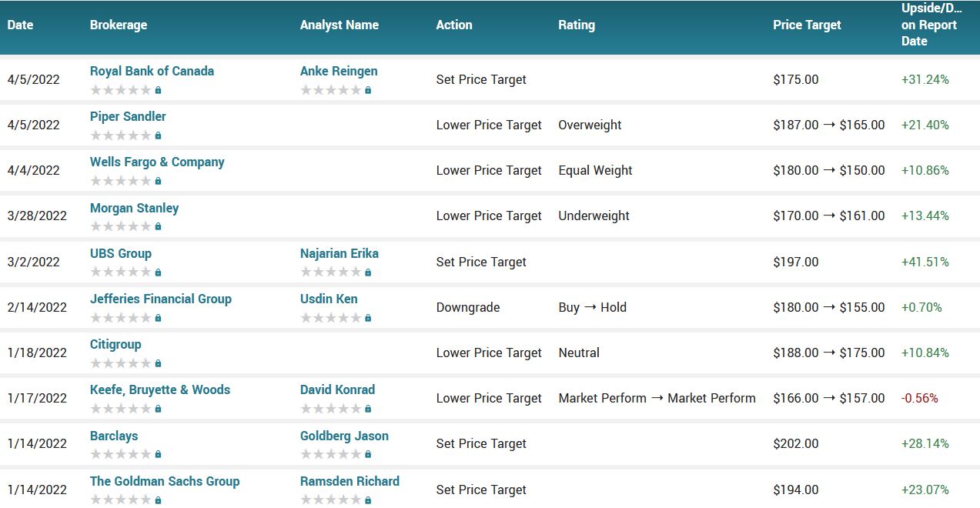Select the Buy → Hold rating cell
Viewport: 980px width, 508px height.
coord(592,307)
